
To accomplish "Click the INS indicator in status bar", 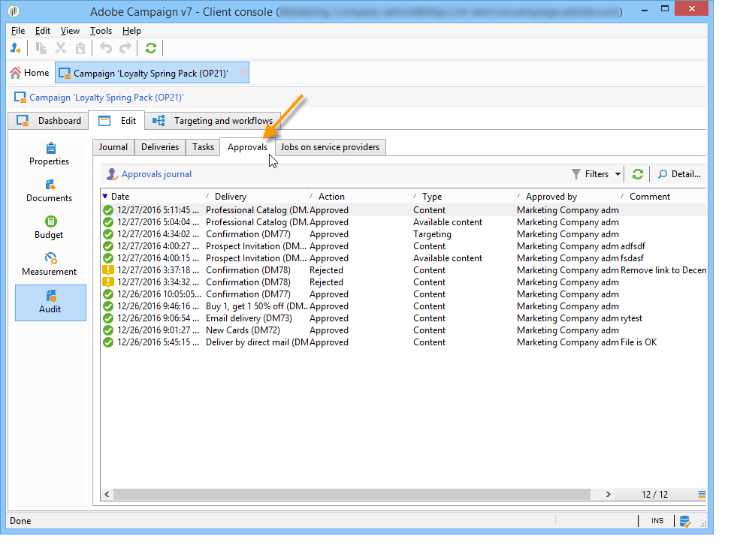I will coord(657,521).
